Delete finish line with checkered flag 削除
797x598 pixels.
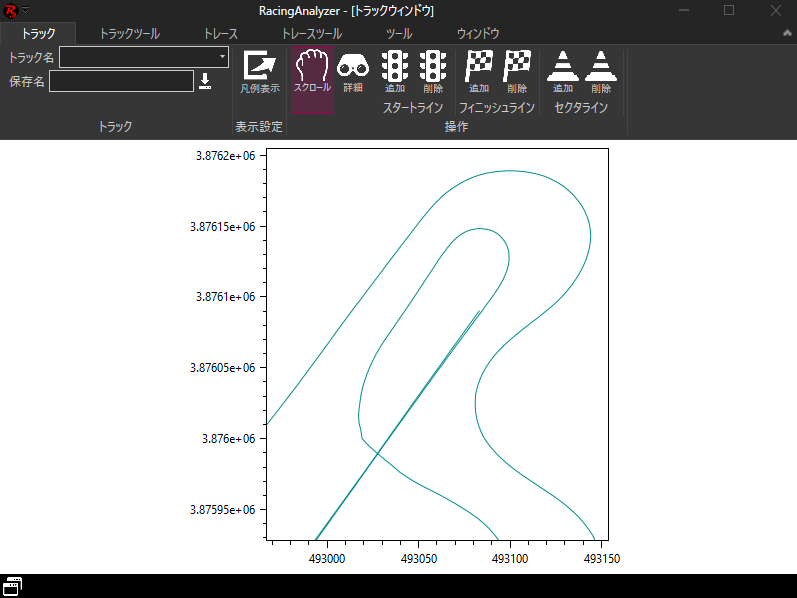(x=517, y=72)
